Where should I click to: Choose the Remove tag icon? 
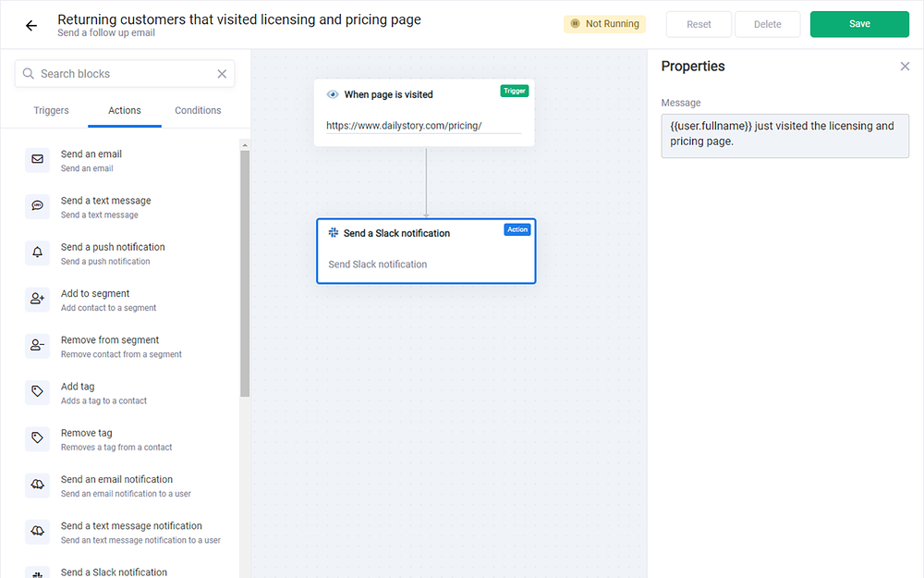[37, 438]
